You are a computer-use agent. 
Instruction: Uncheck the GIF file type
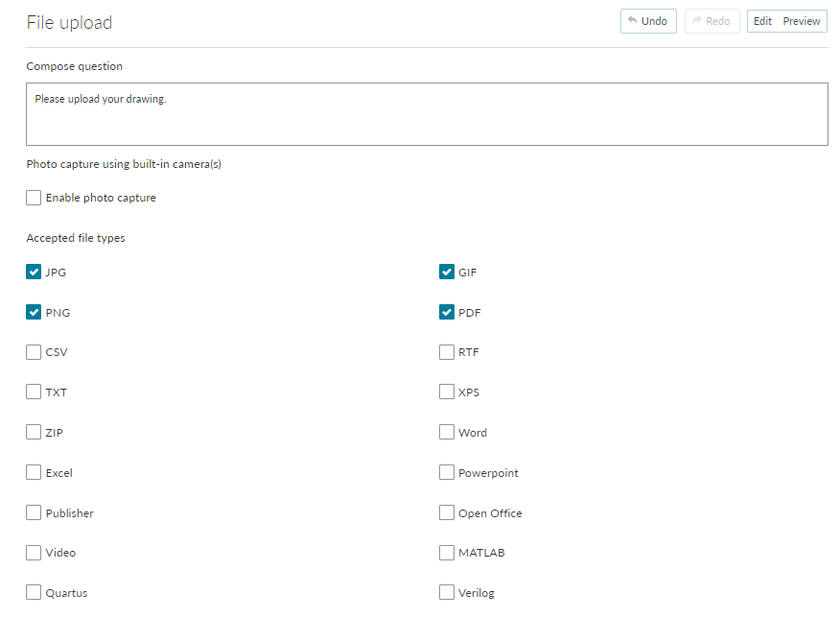pyautogui.click(x=447, y=272)
